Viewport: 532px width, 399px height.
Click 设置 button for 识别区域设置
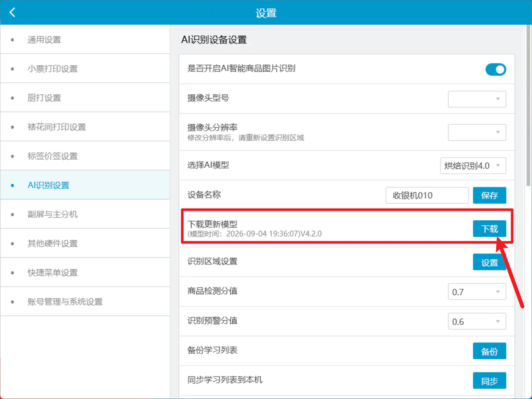[x=489, y=262]
